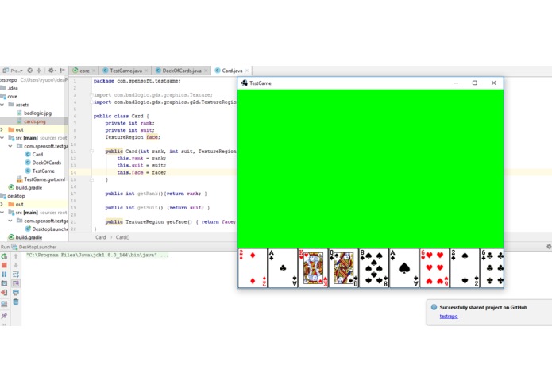Select the desktop module
The image size is (552, 392).
click(13, 196)
